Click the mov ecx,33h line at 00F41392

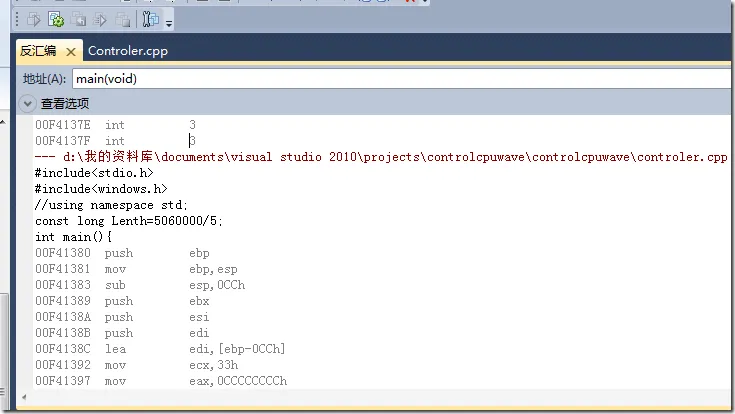click(137, 365)
